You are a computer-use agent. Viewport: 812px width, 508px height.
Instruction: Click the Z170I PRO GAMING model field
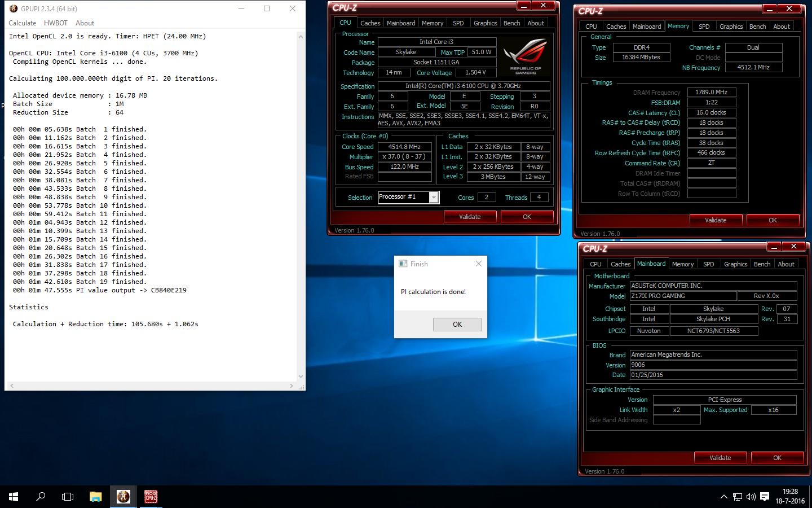coord(683,296)
